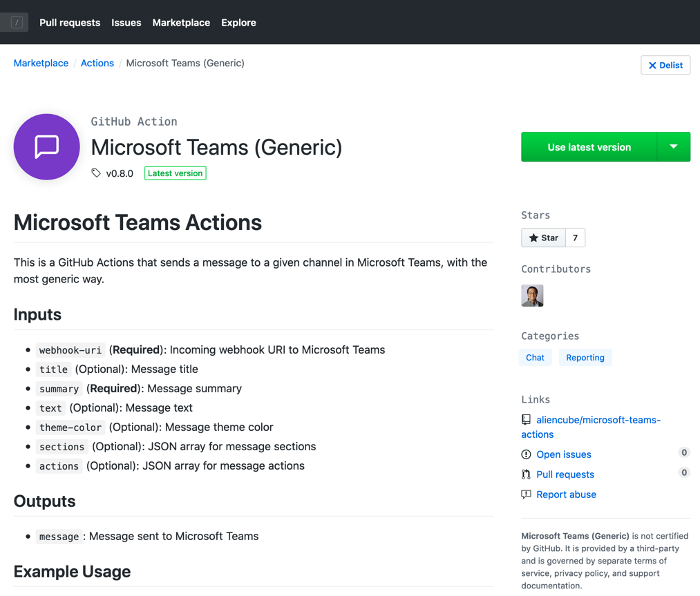Open Issues in top navigation
Viewport: 700px width, 596px height.
[126, 23]
